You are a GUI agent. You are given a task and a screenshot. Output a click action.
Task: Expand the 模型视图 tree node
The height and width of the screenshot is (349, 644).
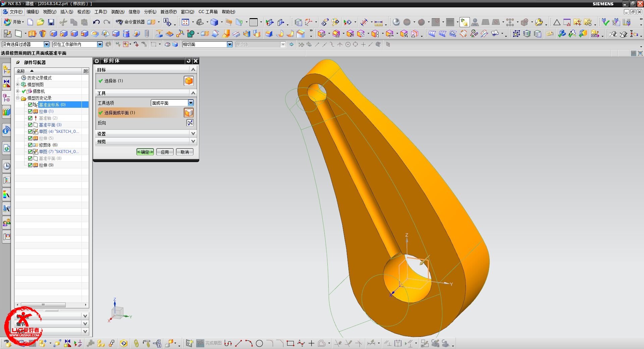(18, 85)
